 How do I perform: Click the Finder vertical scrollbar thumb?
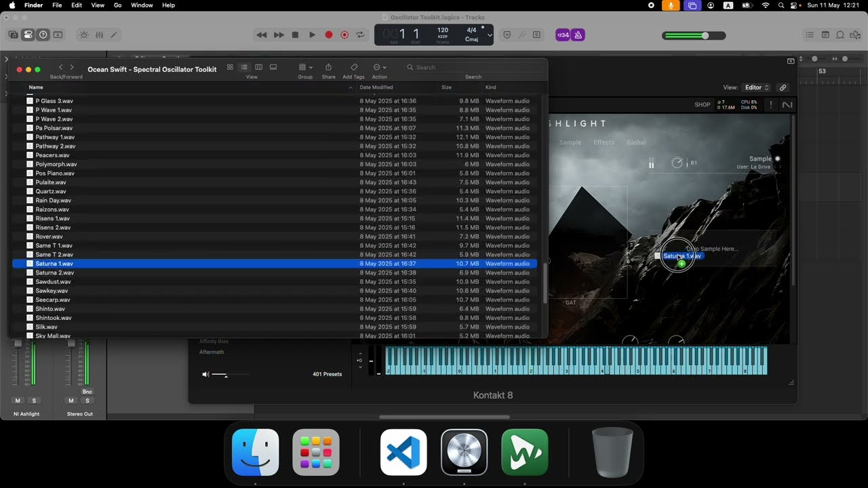pos(544,283)
